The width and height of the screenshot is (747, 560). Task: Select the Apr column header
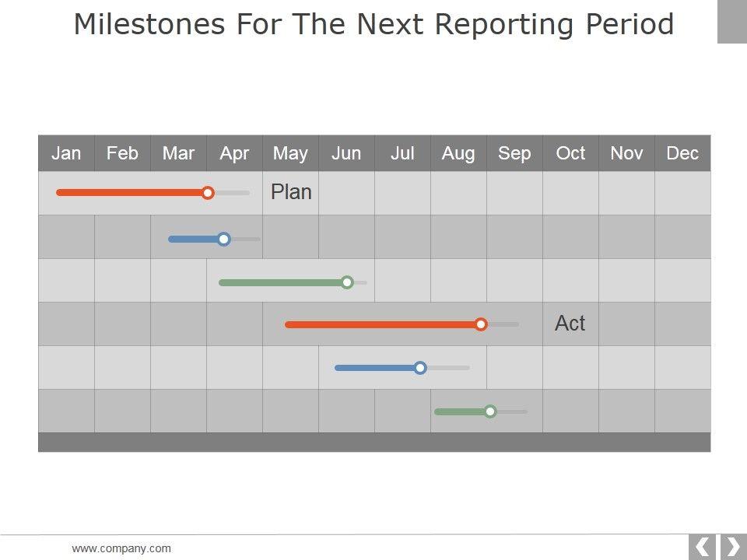(x=234, y=153)
